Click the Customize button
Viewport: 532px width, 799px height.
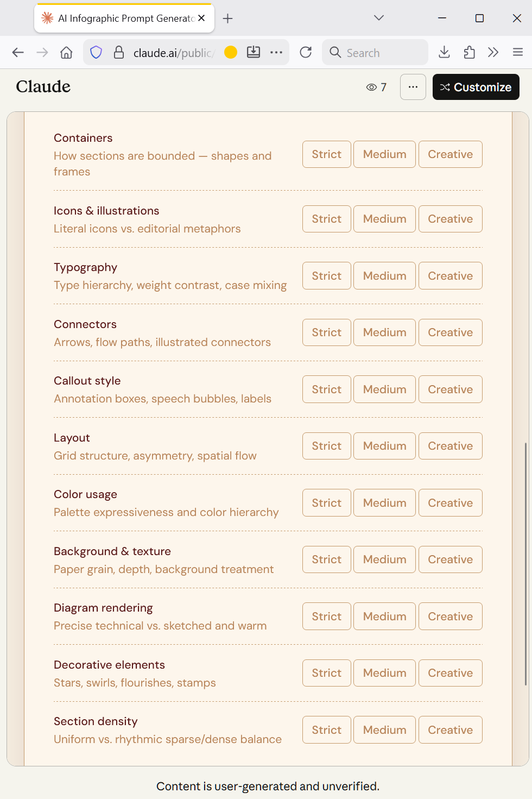click(x=476, y=87)
